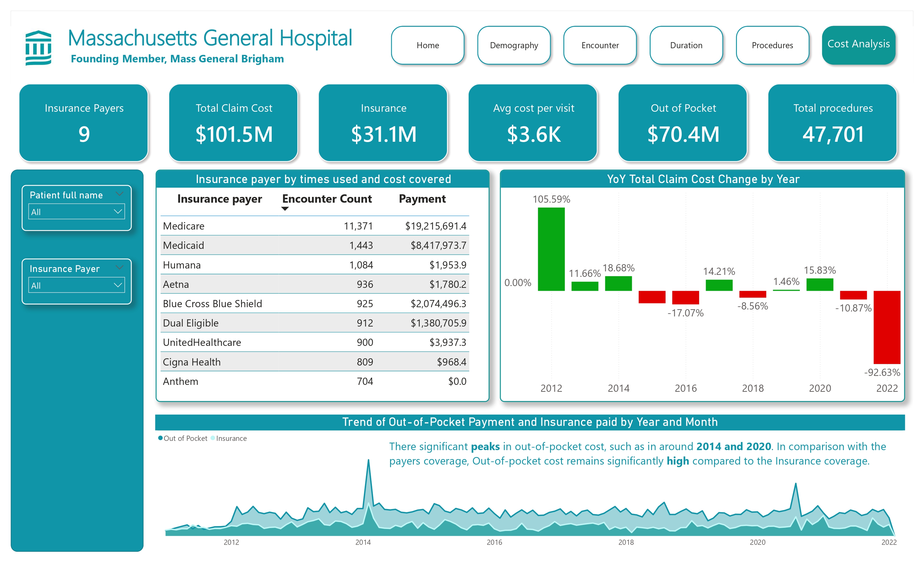Click the 11.66% green bar for 2013
This screenshot has width=924, height=563.
coord(585,286)
